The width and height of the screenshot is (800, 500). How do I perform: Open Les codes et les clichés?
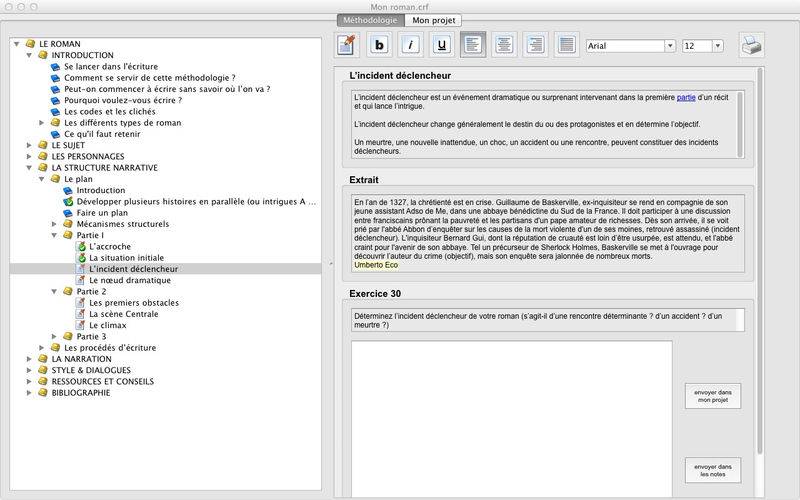(110, 111)
